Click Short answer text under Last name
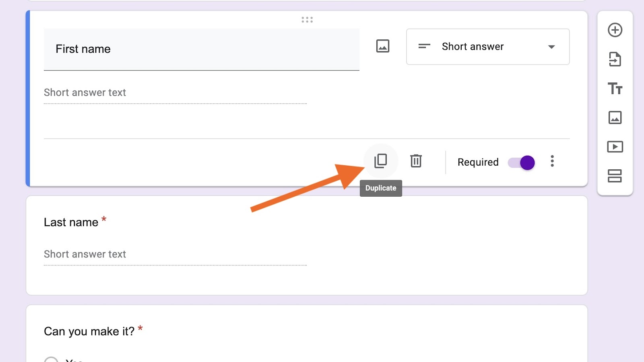Viewport: 644px width, 362px height. pos(85,254)
